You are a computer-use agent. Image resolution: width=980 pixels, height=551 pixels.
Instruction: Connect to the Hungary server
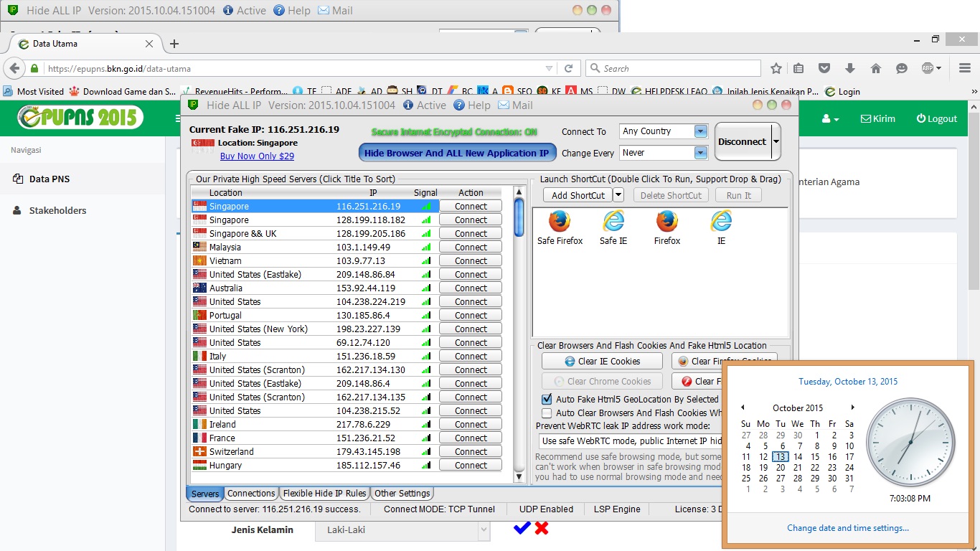coord(471,465)
